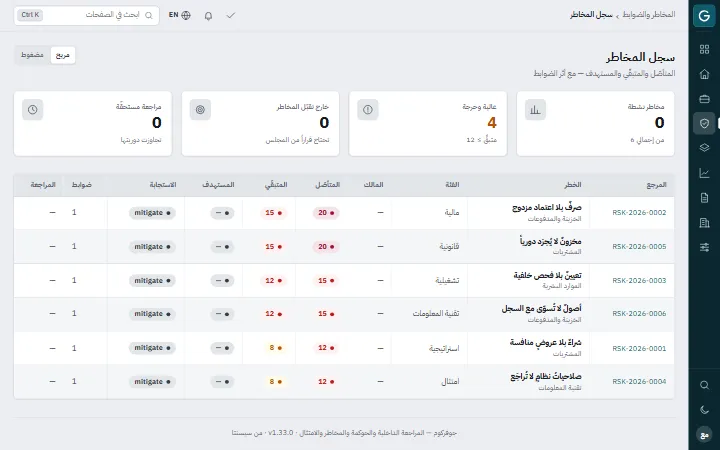Sort by الخطر column header

[x=573, y=185]
